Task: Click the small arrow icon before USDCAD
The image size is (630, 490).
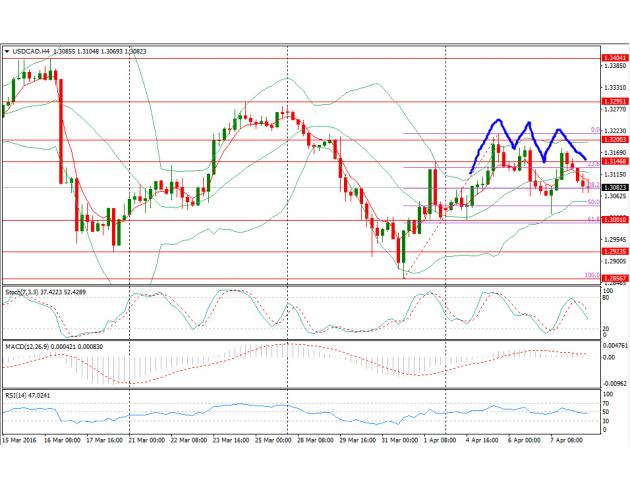Action: pos(7,50)
